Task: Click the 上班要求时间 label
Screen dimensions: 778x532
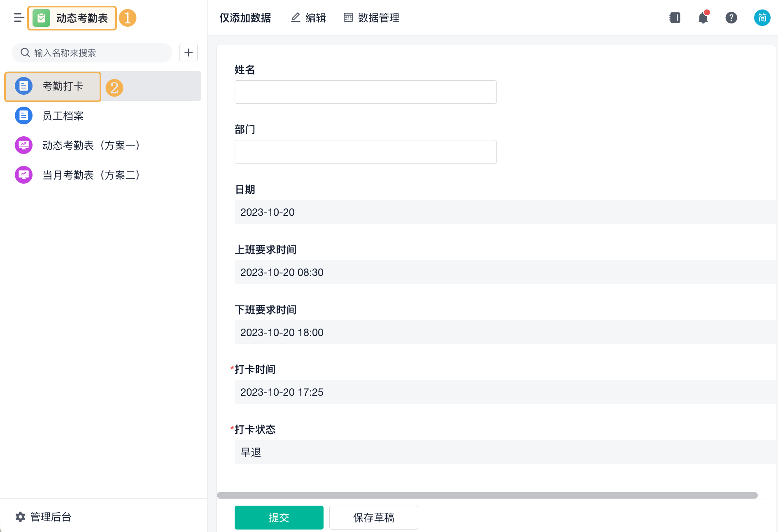Action: 266,250
